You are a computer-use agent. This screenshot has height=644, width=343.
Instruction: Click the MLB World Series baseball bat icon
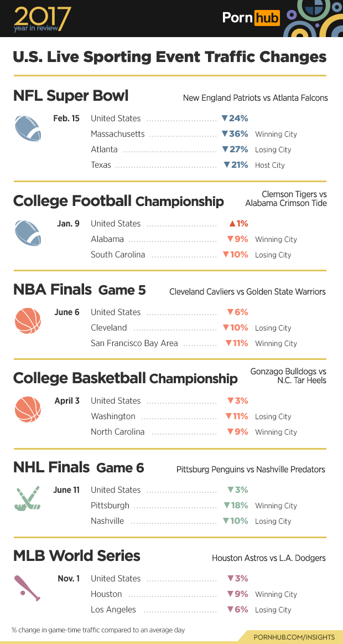pos(28,588)
